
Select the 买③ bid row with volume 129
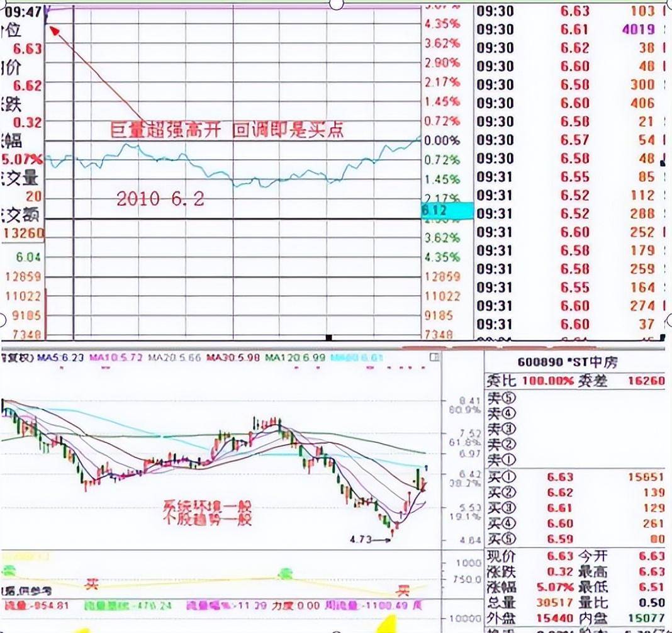point(576,508)
